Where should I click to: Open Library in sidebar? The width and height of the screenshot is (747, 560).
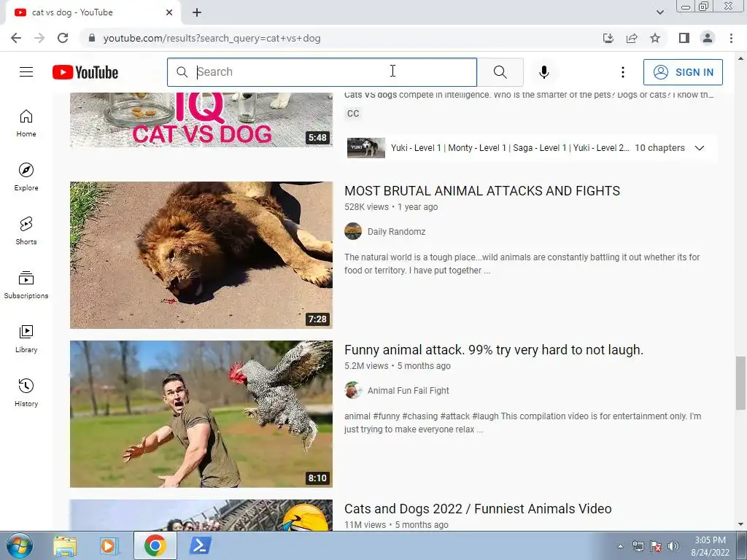pos(26,338)
